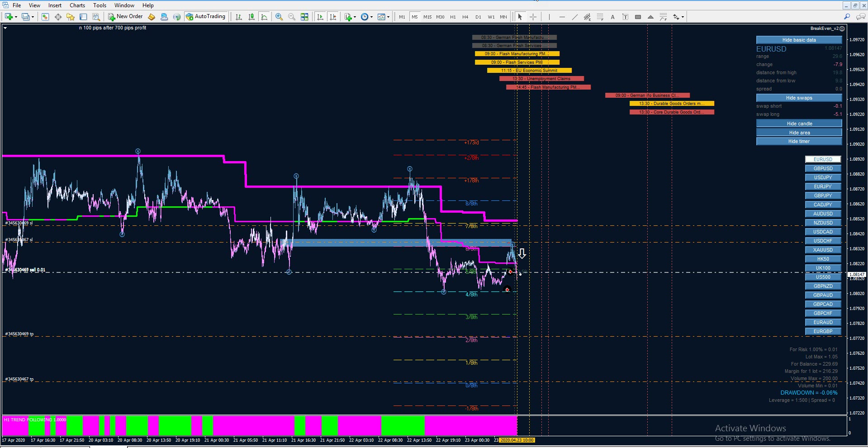Toggle Auto Scroll on the chart

[320, 17]
